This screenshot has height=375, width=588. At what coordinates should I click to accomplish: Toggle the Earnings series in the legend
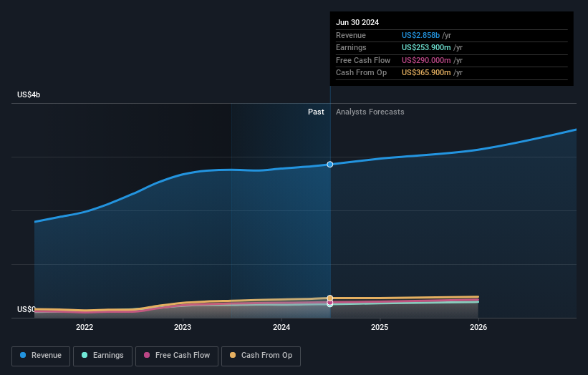pos(102,356)
